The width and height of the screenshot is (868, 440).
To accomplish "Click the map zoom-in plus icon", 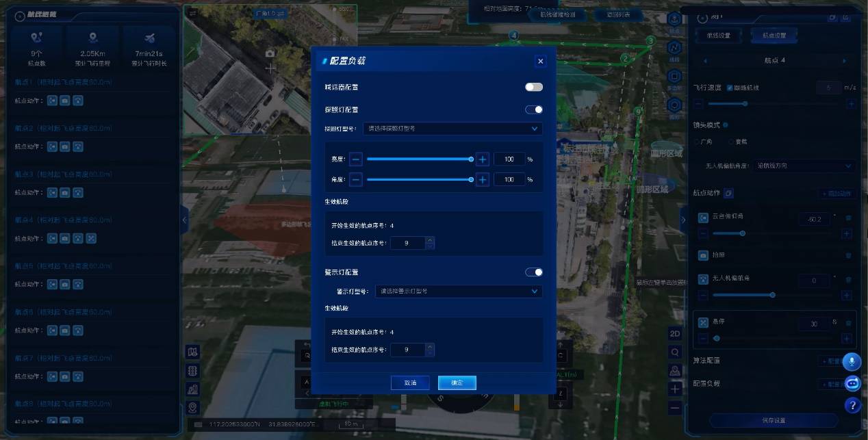I will 675,389.
